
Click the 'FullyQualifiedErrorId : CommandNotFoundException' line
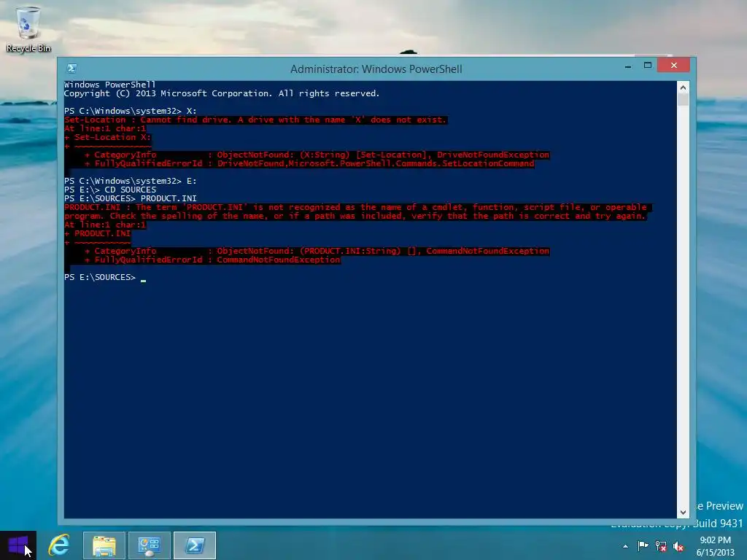pyautogui.click(x=212, y=260)
